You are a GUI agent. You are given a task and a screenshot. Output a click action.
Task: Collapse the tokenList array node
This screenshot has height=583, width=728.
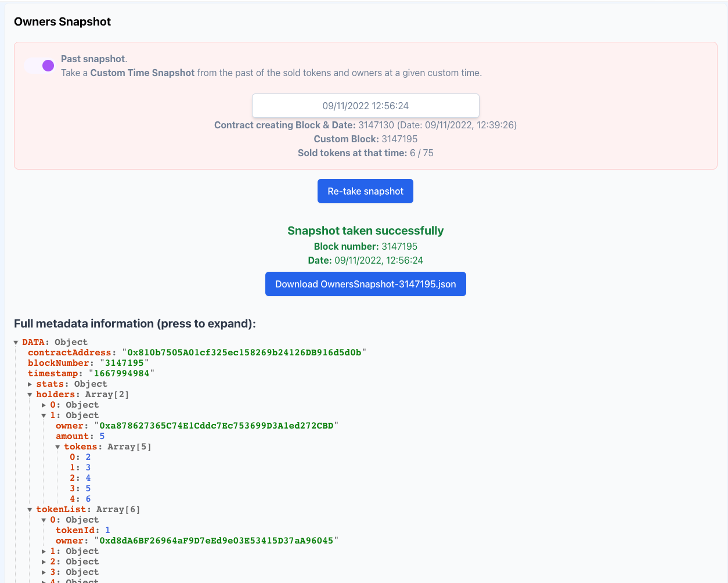[x=30, y=510]
